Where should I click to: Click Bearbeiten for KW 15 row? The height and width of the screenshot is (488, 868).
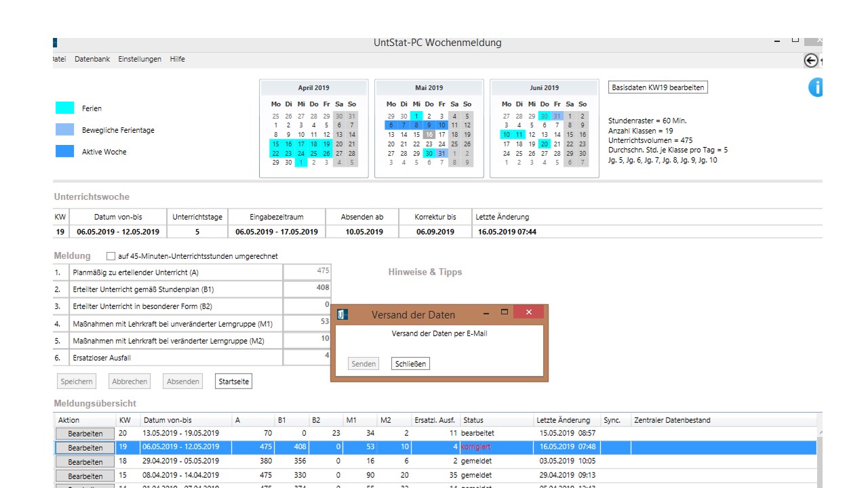pyautogui.click(x=85, y=476)
